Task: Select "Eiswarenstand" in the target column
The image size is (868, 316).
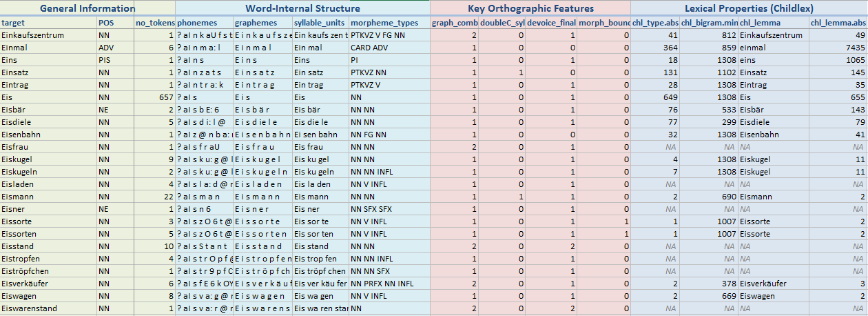Action: pos(29,308)
